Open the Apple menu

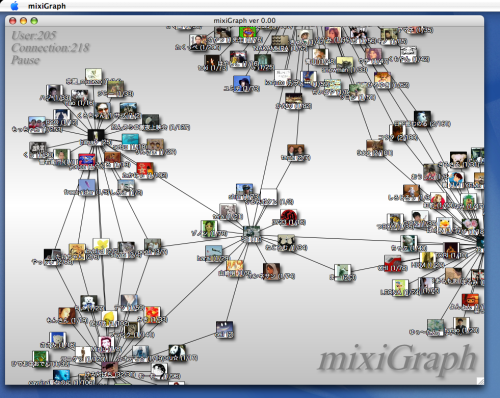14,6
